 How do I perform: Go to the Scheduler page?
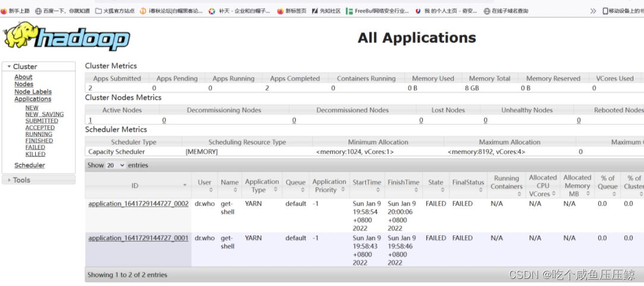pos(30,165)
